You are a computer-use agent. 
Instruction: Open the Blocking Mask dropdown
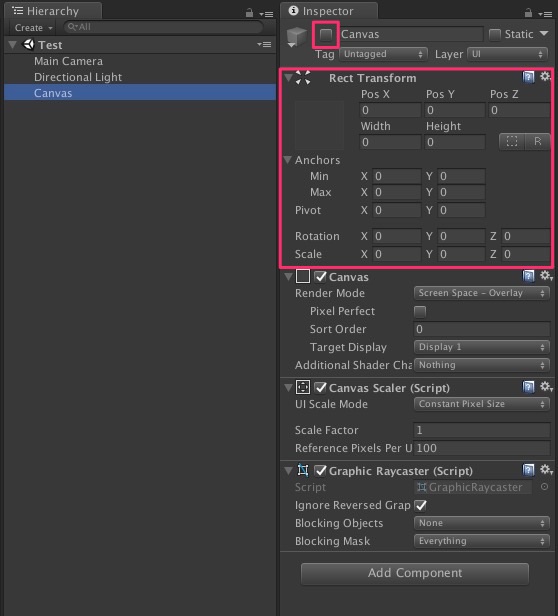[x=482, y=541]
